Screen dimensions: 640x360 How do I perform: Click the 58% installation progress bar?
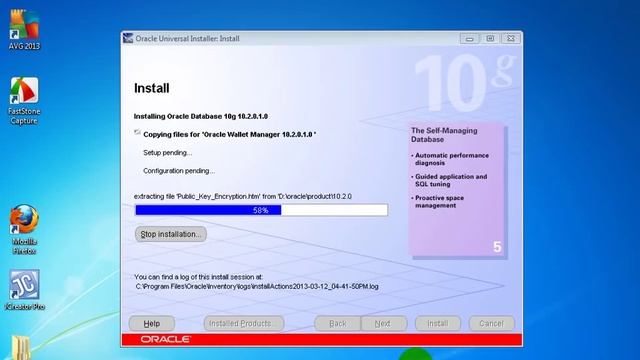click(x=261, y=210)
